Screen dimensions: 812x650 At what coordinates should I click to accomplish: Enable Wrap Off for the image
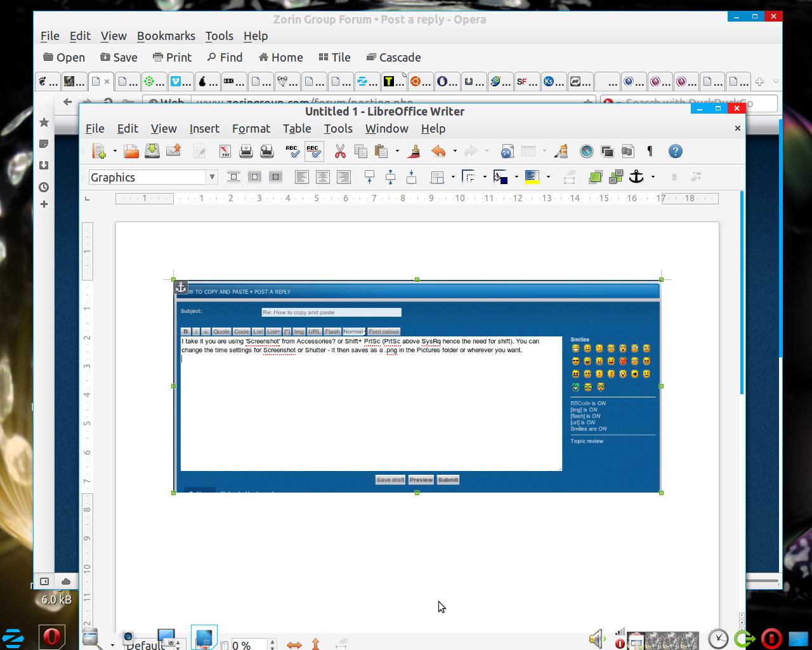233,177
